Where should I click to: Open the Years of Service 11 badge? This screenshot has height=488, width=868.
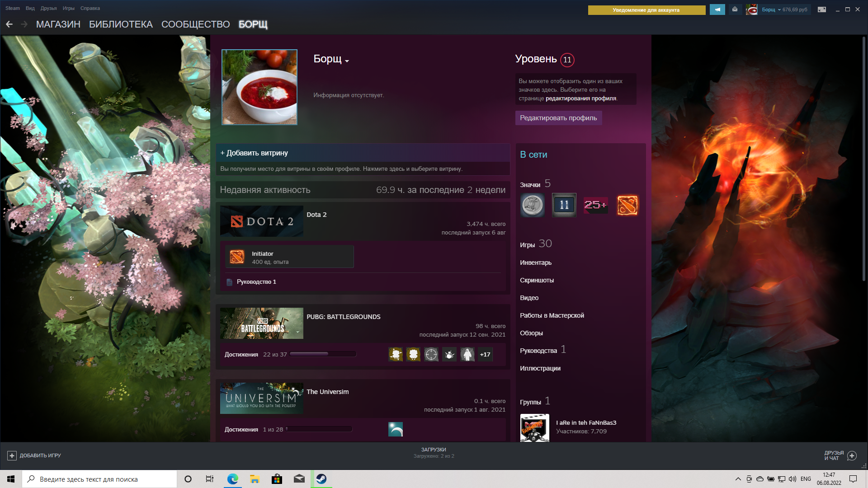click(x=564, y=205)
